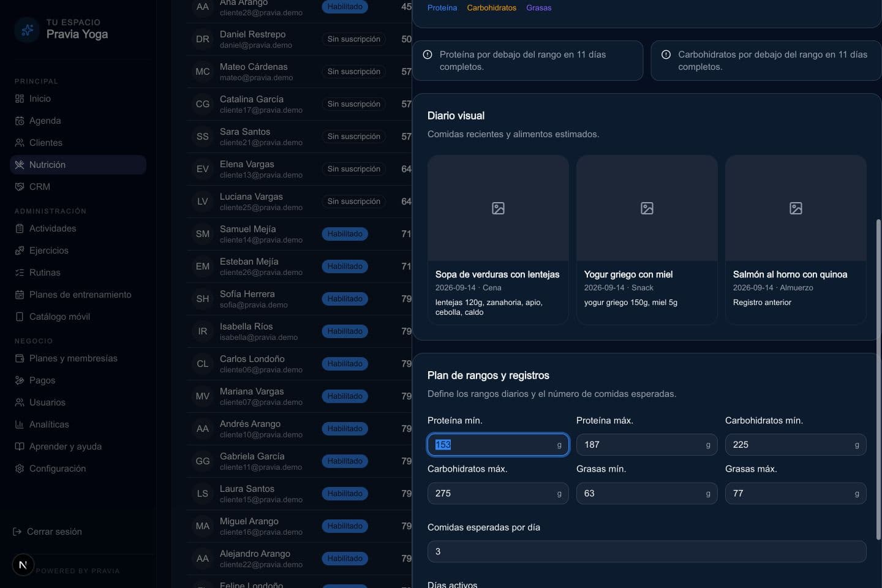Click the GG avatar for Gabriela García
Viewport: 882px width, 588px height.
pos(203,461)
